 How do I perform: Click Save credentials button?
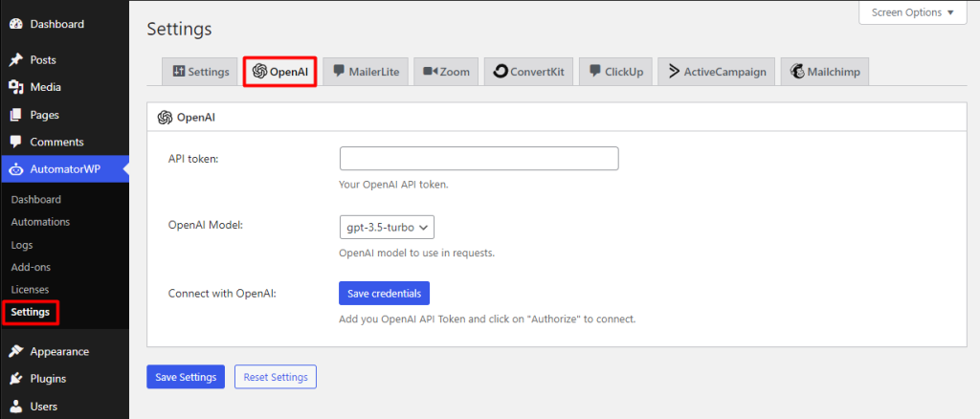(385, 293)
